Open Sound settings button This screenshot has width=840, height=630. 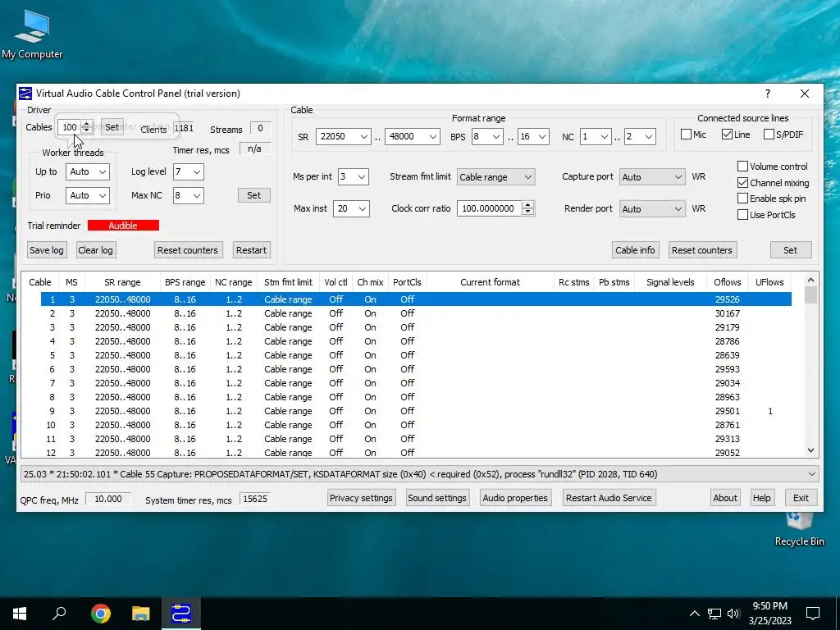(437, 498)
